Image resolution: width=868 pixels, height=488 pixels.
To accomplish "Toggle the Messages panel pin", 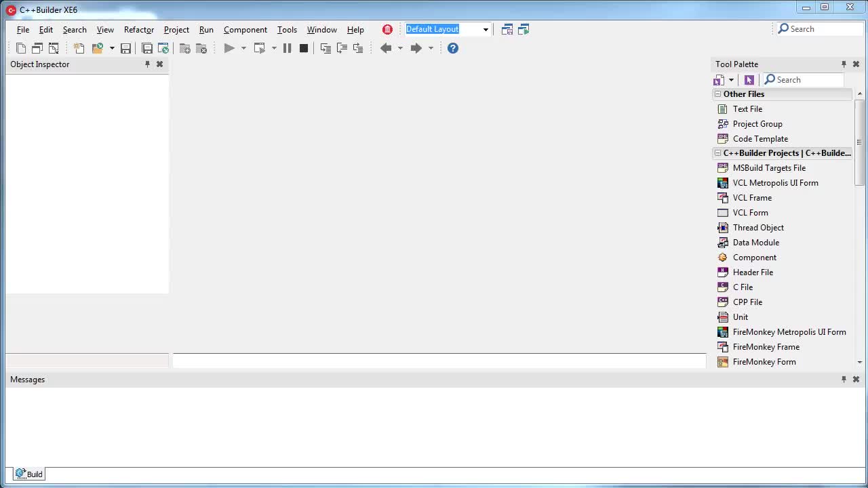I will (844, 380).
